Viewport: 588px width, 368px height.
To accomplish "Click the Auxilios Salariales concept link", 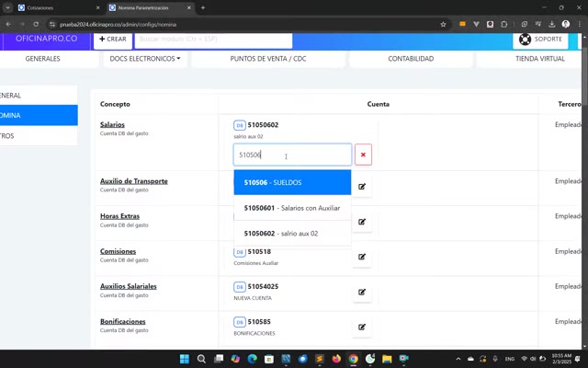I will [129, 286].
